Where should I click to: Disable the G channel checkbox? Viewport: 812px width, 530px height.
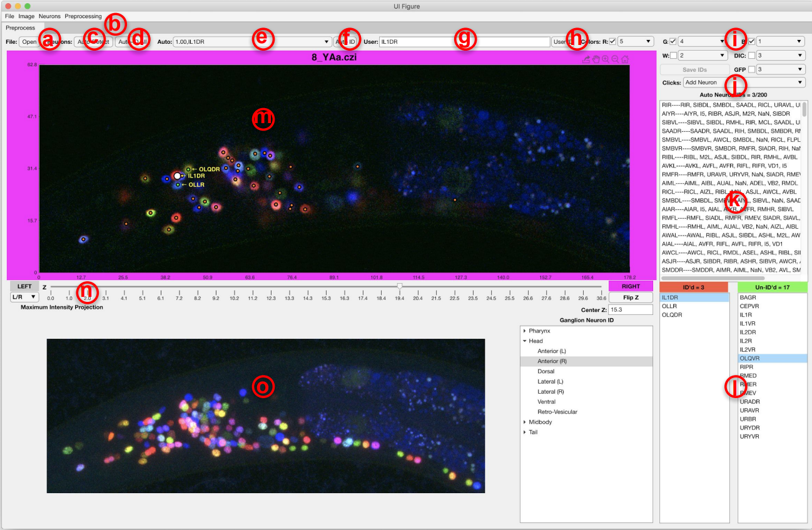(x=672, y=42)
